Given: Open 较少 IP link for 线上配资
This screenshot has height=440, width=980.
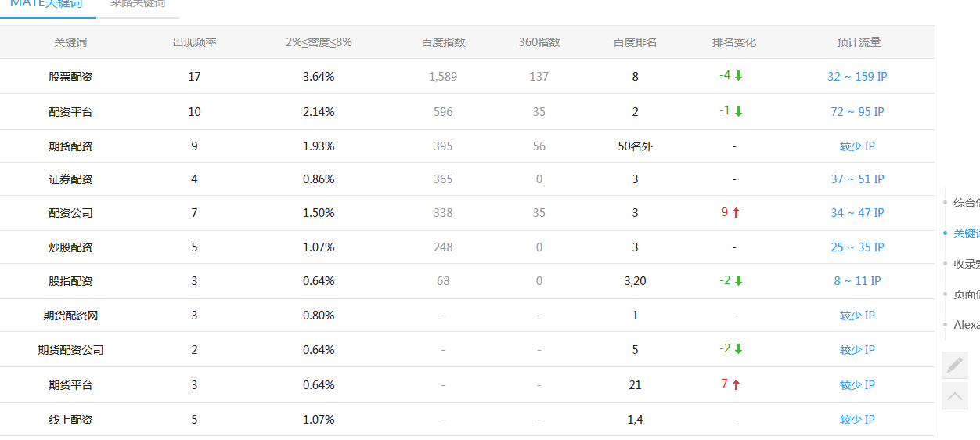Looking at the screenshot, I should click(857, 420).
